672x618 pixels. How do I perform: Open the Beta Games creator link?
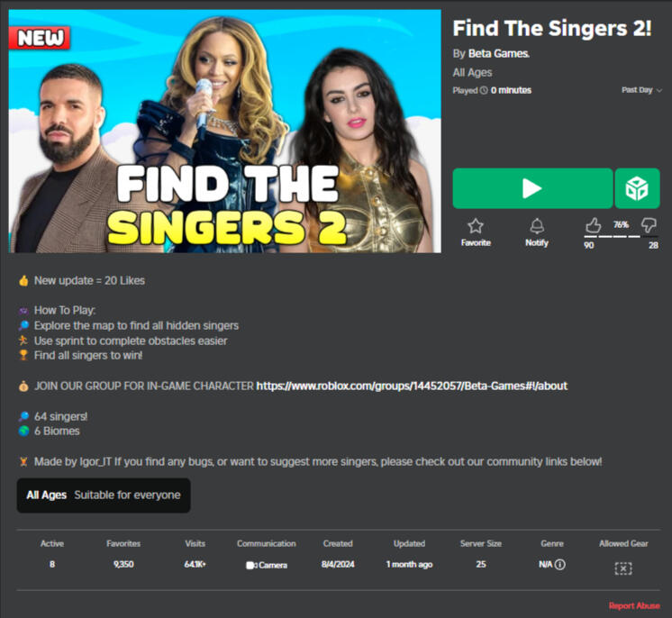click(499, 53)
